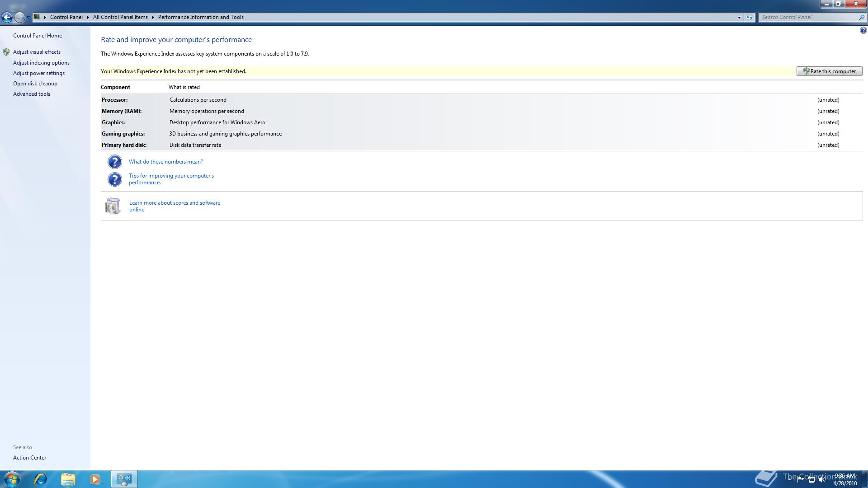This screenshot has width=868, height=488.
Task: Click the clock showing 4/28/2010
Action: pos(845,479)
